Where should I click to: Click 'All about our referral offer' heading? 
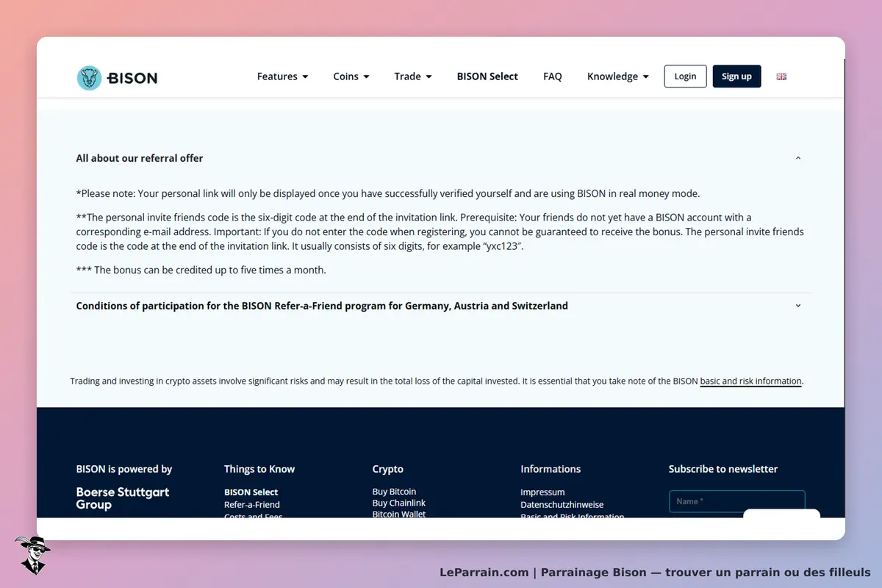[x=140, y=158]
